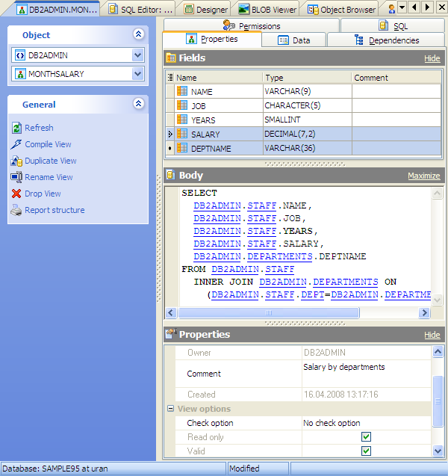Click the Report structure printer icon
The width and height of the screenshot is (448, 476).
(x=17, y=210)
